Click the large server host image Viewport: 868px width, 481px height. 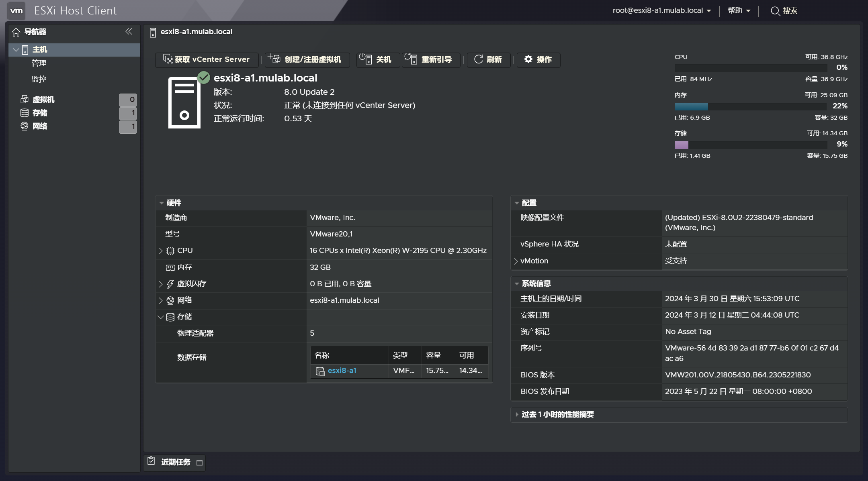tap(184, 103)
